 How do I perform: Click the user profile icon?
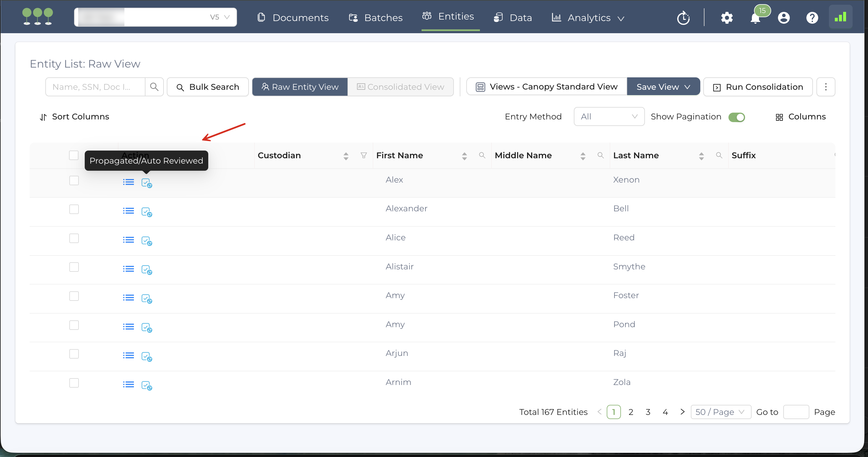point(784,18)
